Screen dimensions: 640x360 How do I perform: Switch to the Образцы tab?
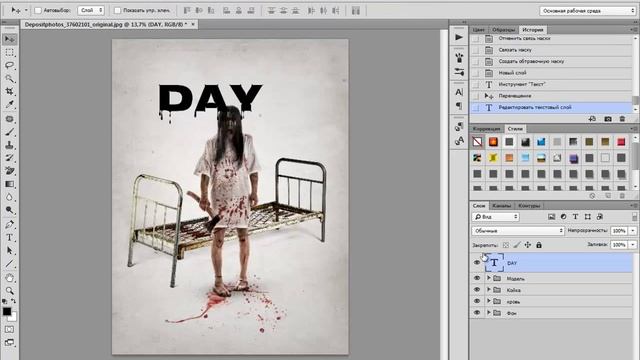(x=504, y=30)
